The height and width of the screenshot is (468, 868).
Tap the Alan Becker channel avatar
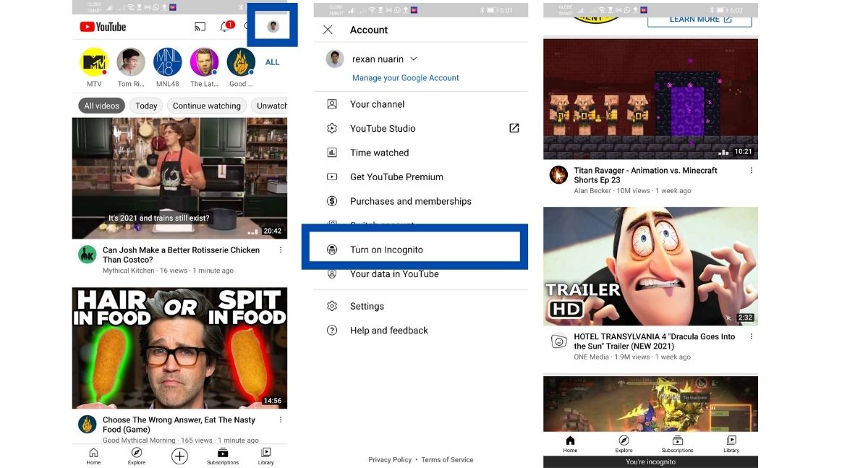[x=558, y=175]
